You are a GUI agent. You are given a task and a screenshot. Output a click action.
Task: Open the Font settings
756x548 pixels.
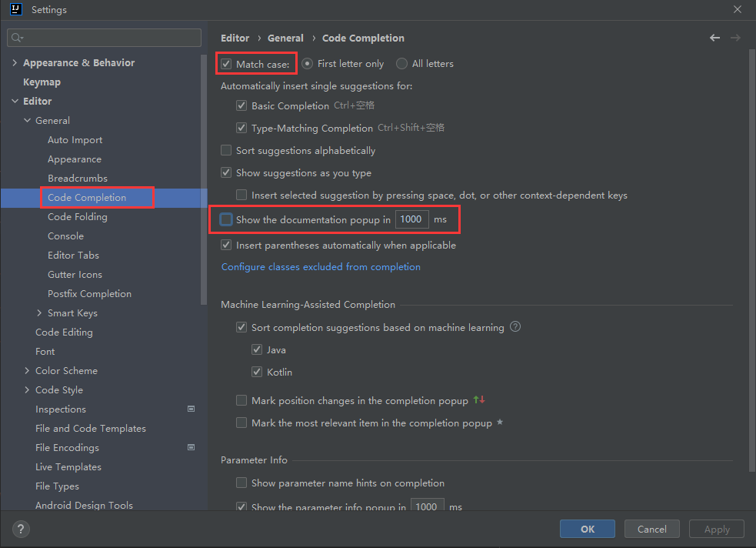coord(45,352)
